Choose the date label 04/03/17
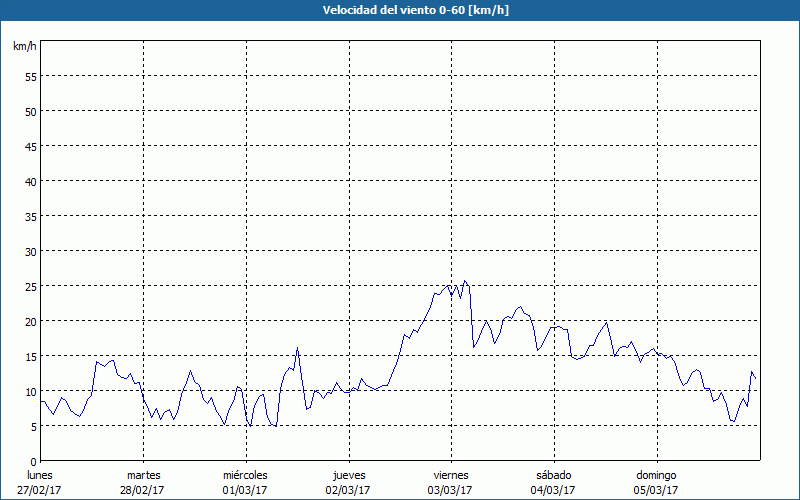 (553, 490)
